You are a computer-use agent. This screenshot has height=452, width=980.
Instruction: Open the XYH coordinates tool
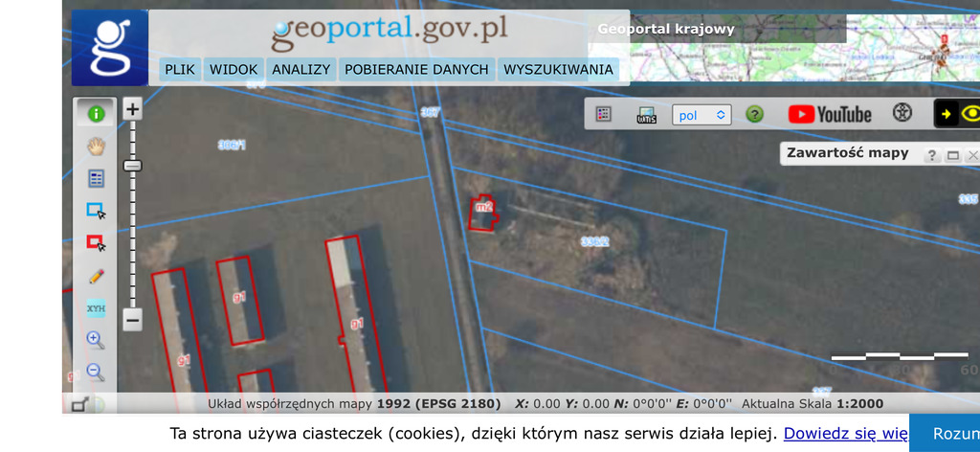[x=96, y=308]
